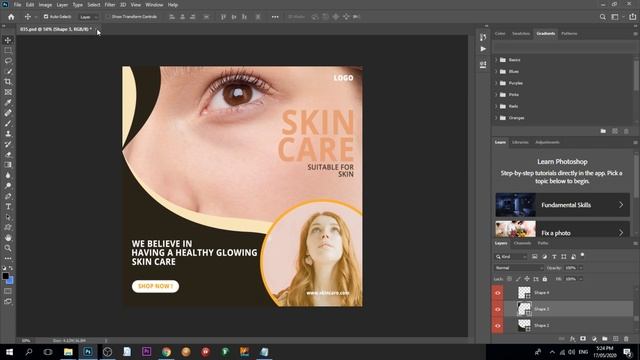640x360 pixels.
Task: Select the Brush tool
Action: click(8, 123)
